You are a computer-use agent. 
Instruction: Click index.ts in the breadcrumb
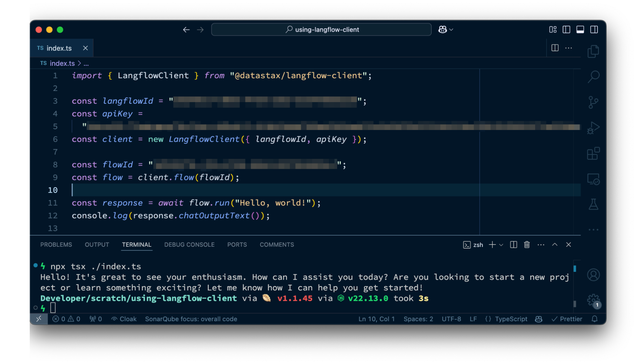tap(62, 63)
